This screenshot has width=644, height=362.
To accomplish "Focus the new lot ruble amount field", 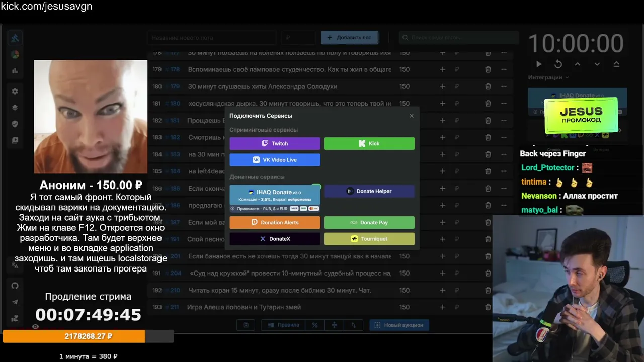I will point(298,38).
